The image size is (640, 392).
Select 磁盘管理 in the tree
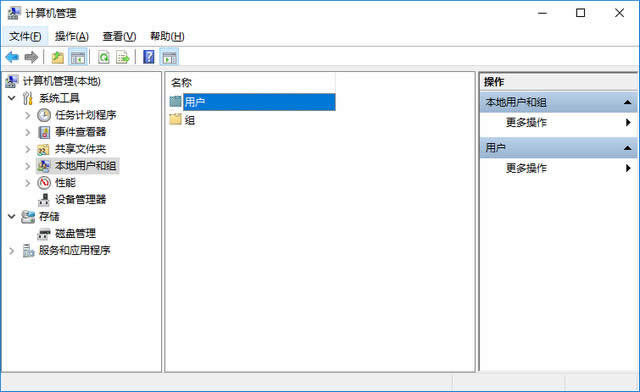pos(76,234)
